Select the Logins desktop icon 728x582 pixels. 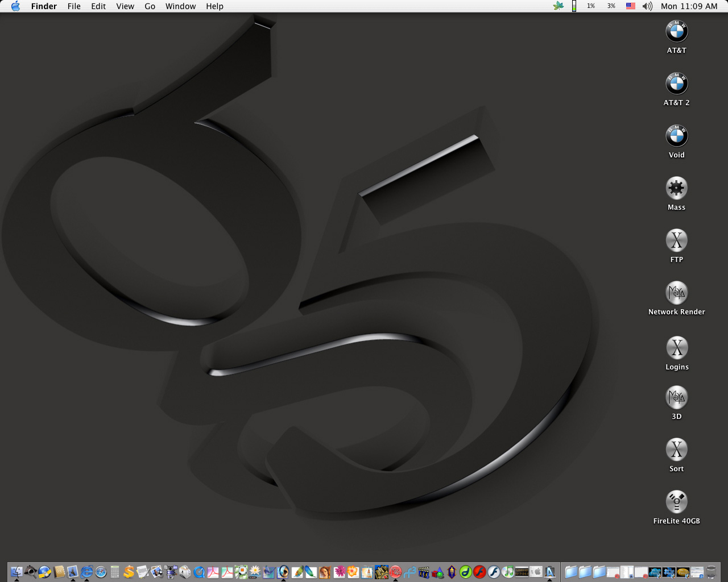(x=677, y=348)
